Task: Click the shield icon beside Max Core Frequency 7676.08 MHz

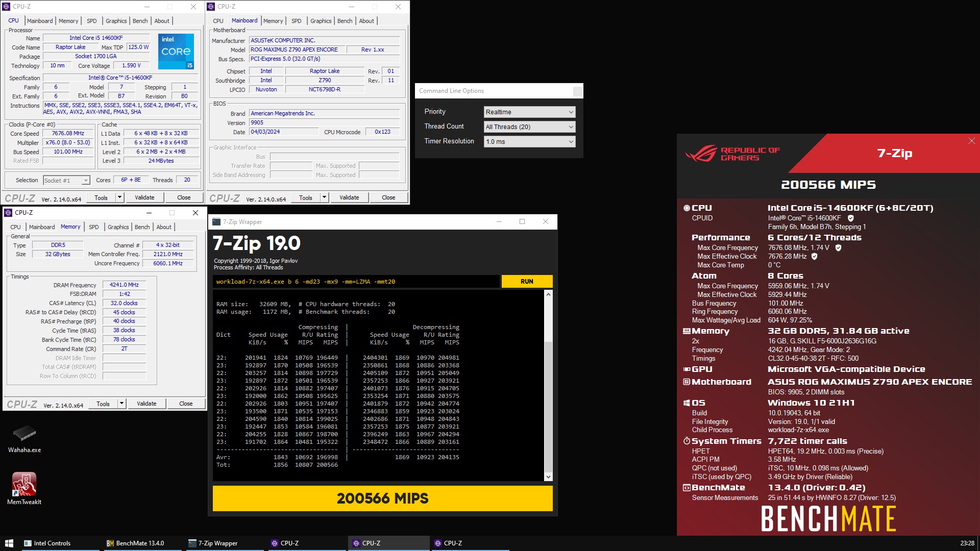Action: pos(838,248)
